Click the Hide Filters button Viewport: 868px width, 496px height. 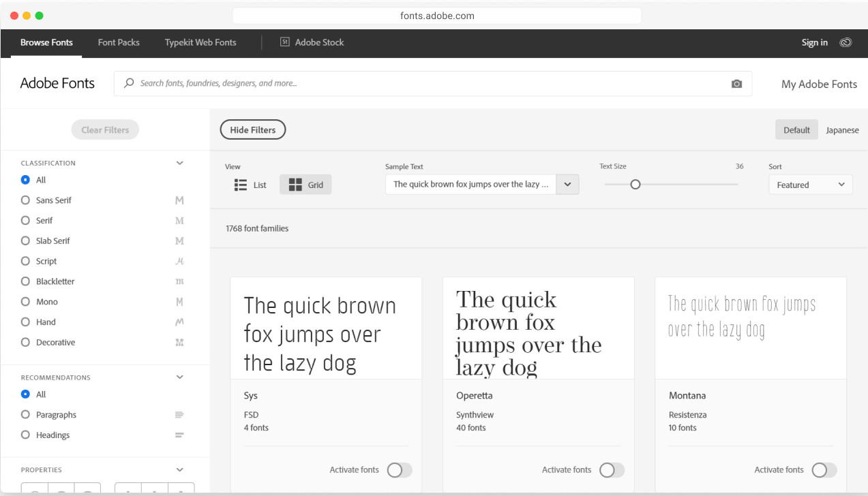[x=252, y=130]
